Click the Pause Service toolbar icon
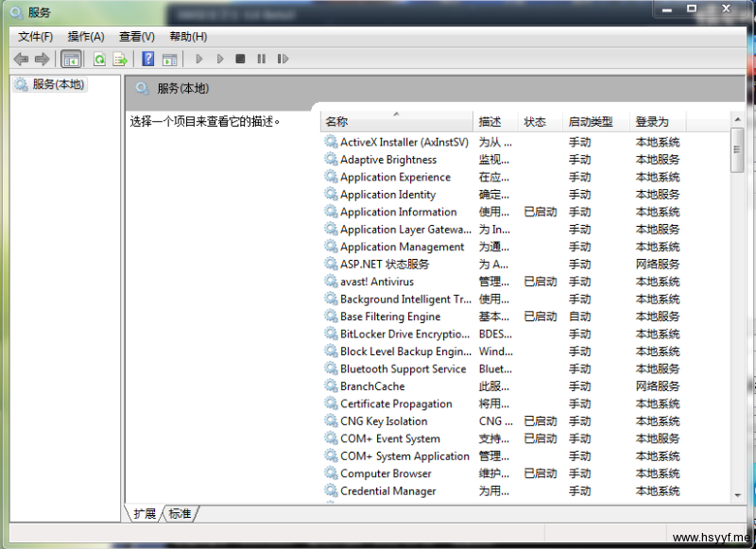This screenshot has width=756, height=549. pyautogui.click(x=261, y=59)
